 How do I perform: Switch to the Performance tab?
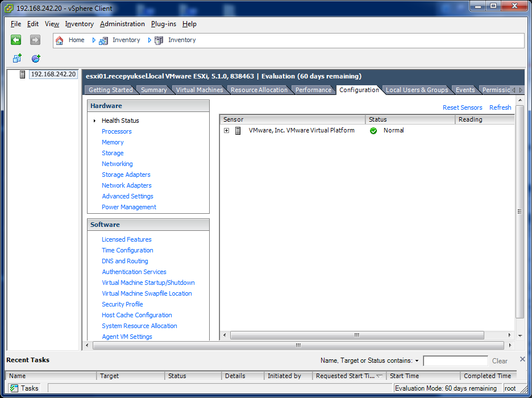[313, 90]
